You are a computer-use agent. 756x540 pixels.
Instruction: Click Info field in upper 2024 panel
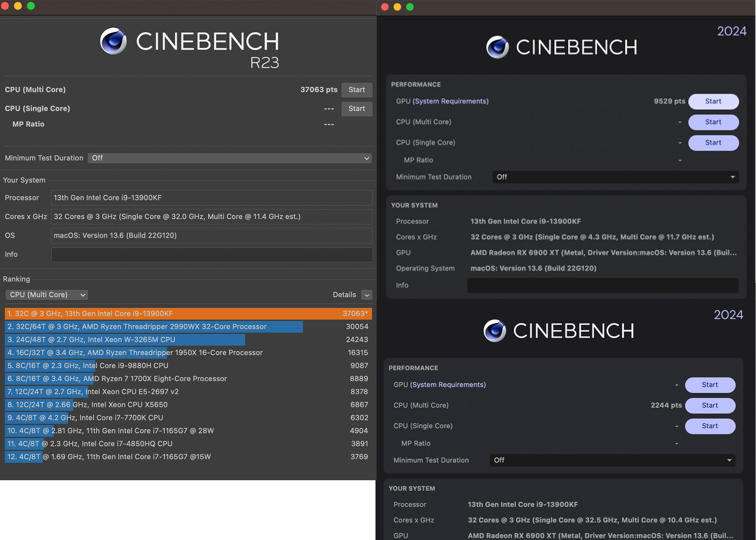603,285
